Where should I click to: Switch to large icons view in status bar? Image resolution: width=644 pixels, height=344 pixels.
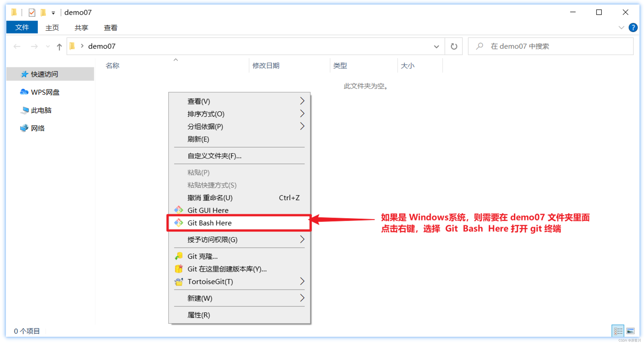[630, 331]
